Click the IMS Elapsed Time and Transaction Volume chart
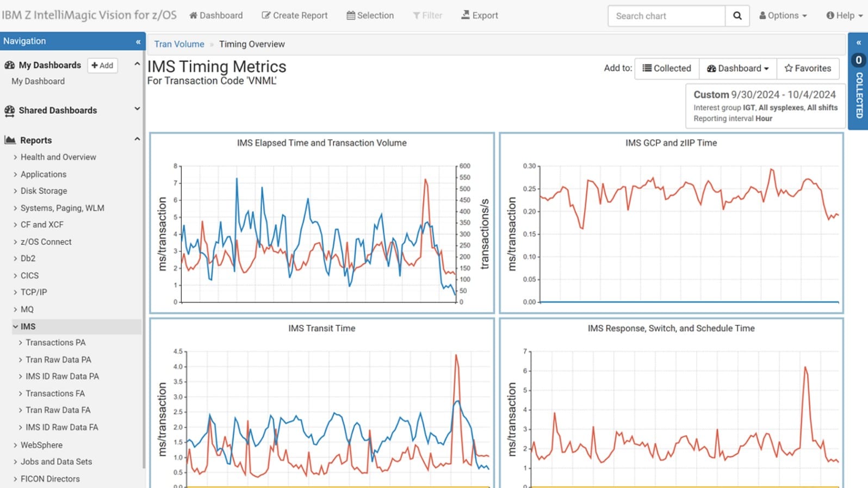Image resolution: width=868 pixels, height=488 pixels. [x=322, y=223]
